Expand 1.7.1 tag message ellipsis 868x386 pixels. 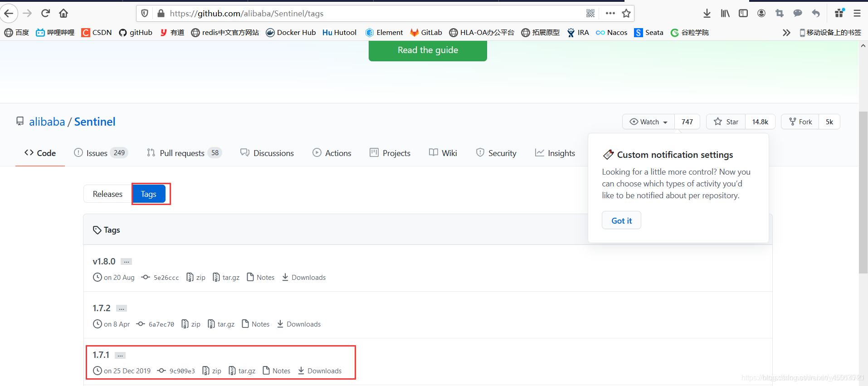click(x=120, y=355)
